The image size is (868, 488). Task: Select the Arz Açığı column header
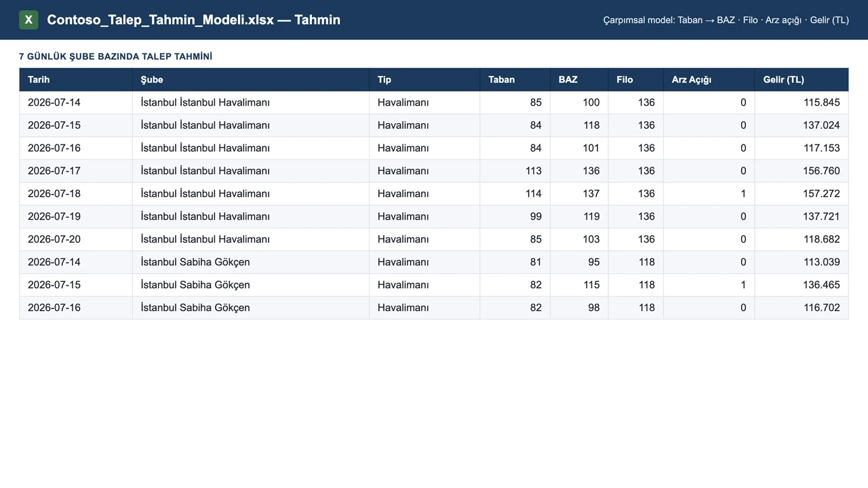pos(709,79)
